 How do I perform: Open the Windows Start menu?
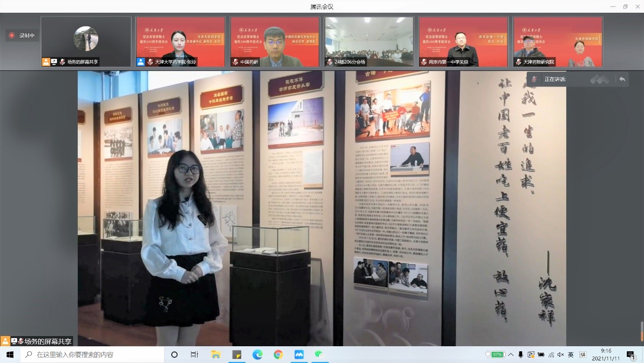(x=10, y=354)
